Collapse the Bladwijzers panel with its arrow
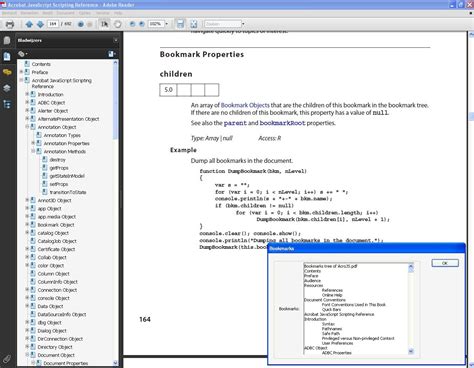The width and height of the screenshot is (474, 368). (x=116, y=40)
